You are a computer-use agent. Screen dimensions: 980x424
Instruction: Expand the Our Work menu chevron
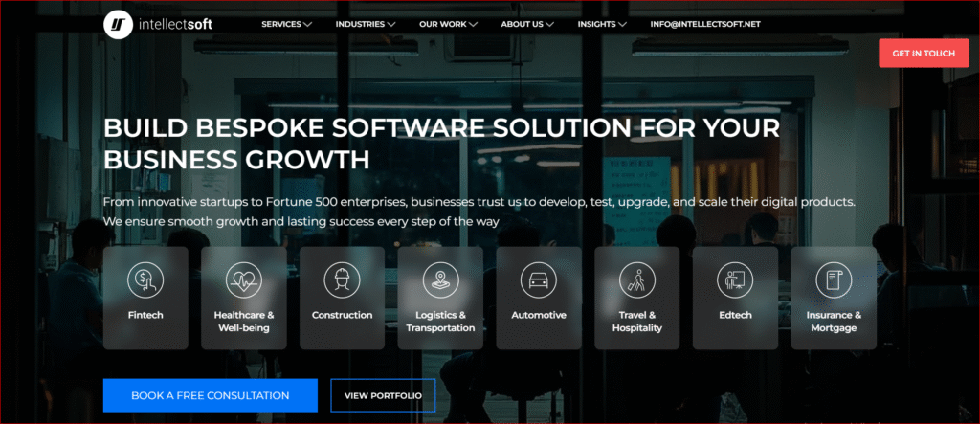point(473,25)
